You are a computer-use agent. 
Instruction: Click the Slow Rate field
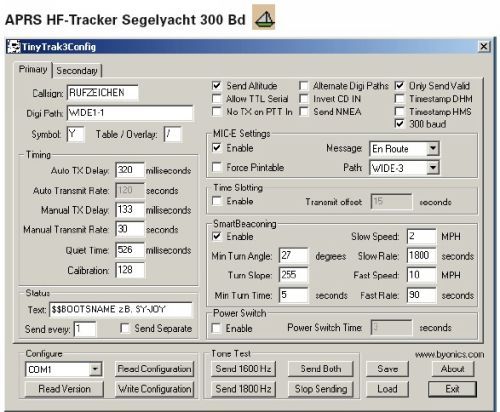[x=421, y=256]
